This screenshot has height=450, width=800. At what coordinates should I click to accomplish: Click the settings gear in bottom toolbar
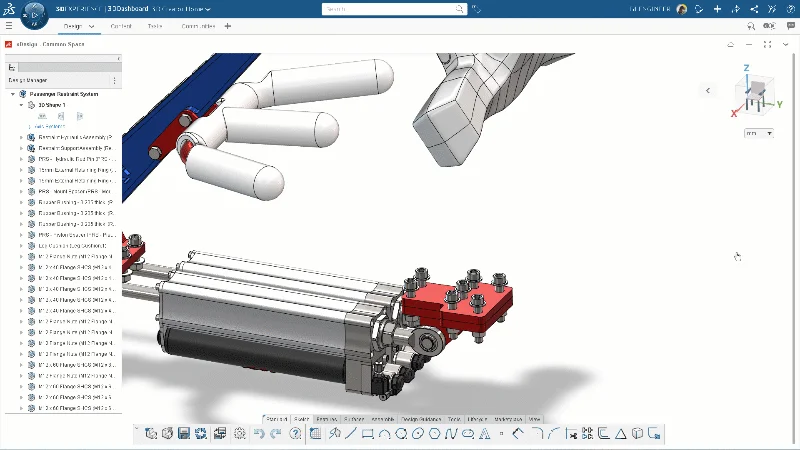pyautogui.click(x=240, y=434)
